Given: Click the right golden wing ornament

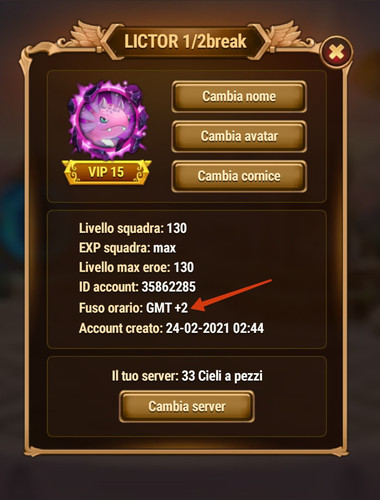Looking at the screenshot, I should click(291, 37).
